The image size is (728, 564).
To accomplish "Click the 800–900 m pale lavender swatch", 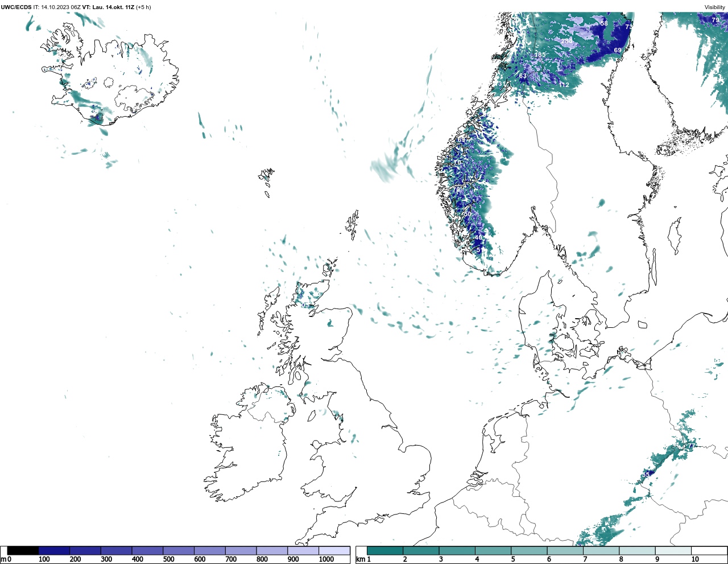I will coord(272,550).
